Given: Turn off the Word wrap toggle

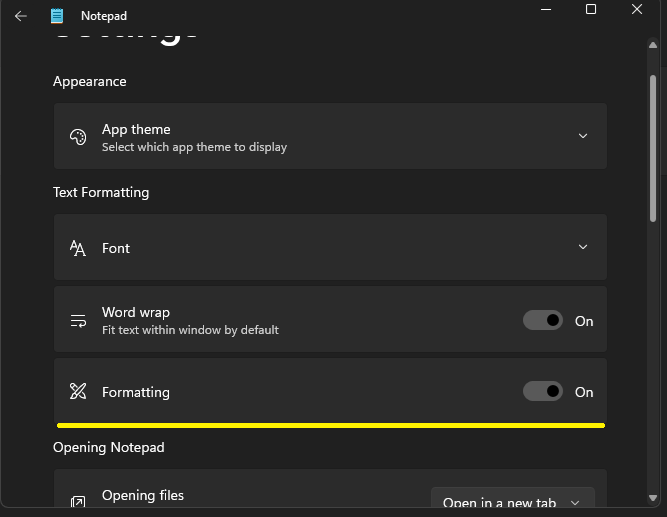Looking at the screenshot, I should (543, 320).
